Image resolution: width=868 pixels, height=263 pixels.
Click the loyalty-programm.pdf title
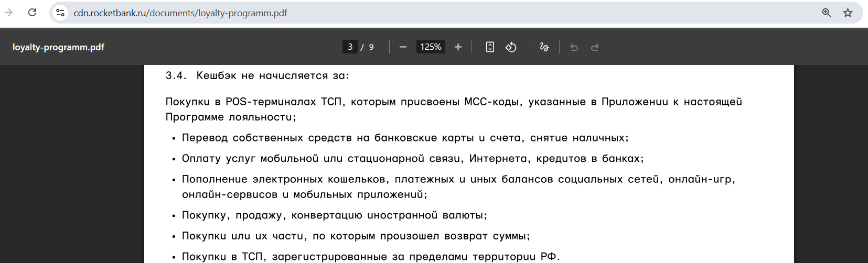coord(58,47)
